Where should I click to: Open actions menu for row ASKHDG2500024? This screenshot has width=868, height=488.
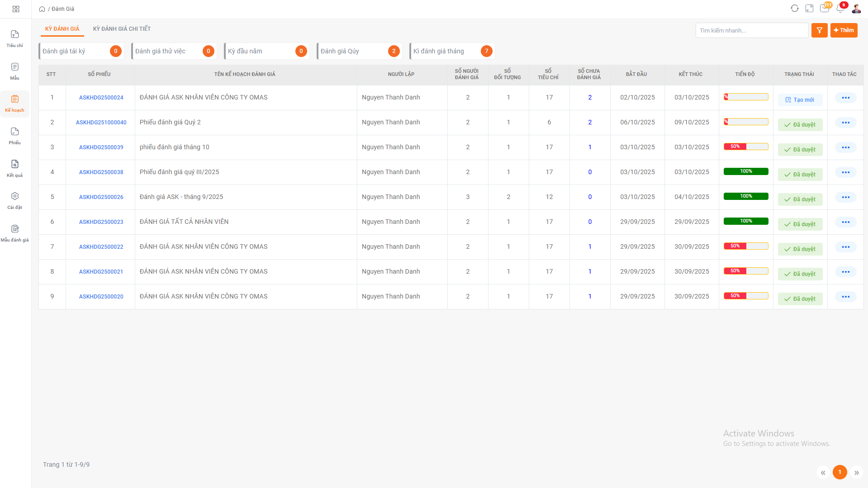(845, 98)
